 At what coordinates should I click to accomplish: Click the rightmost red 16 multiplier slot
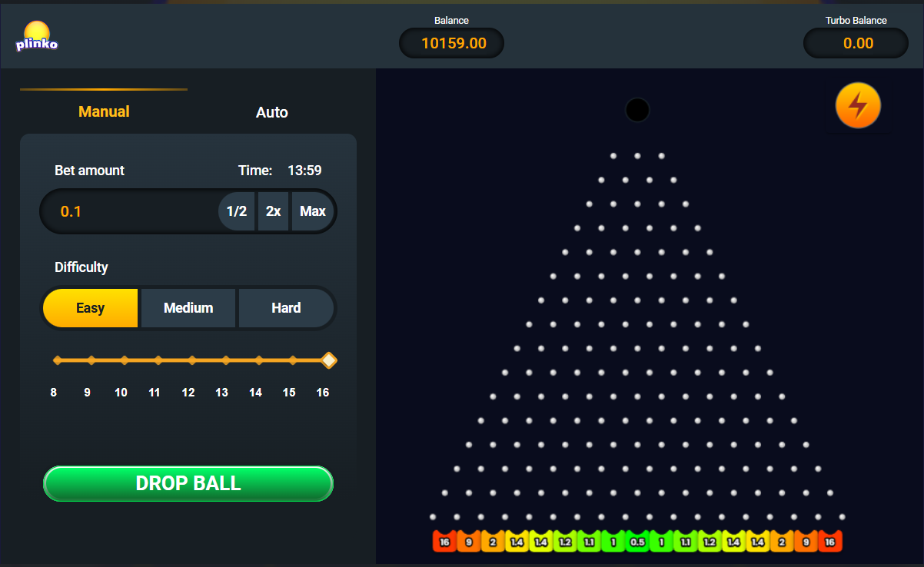(829, 542)
